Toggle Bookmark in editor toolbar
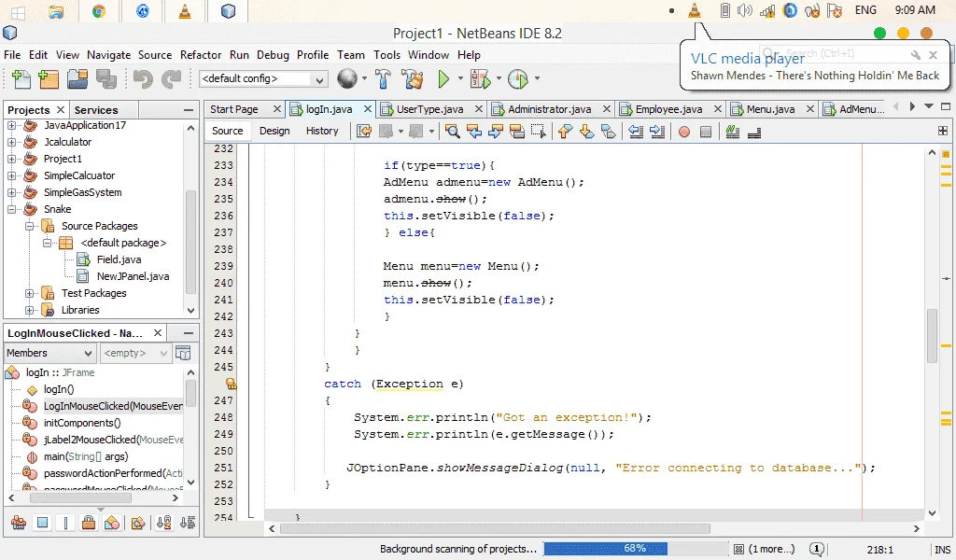This screenshot has height=560, width=956. (x=609, y=132)
